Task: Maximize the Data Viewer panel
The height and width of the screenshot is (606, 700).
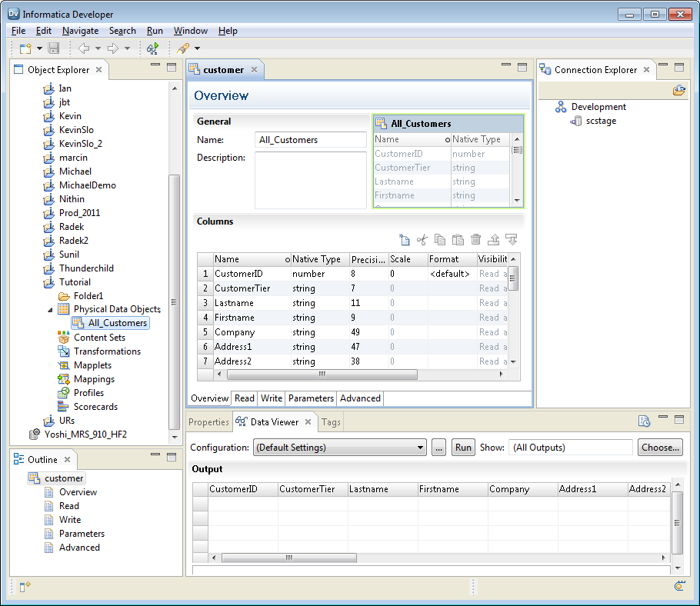Action: 679,419
